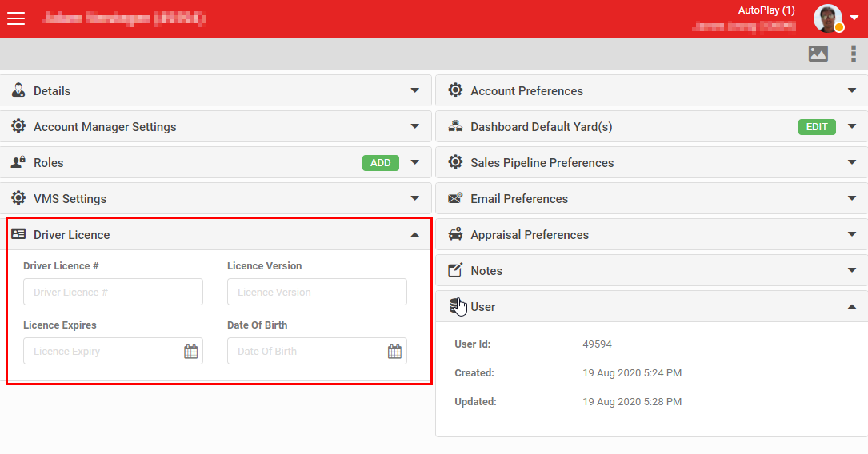The width and height of the screenshot is (868, 454).
Task: Select the Roles panel title
Action: click(49, 162)
